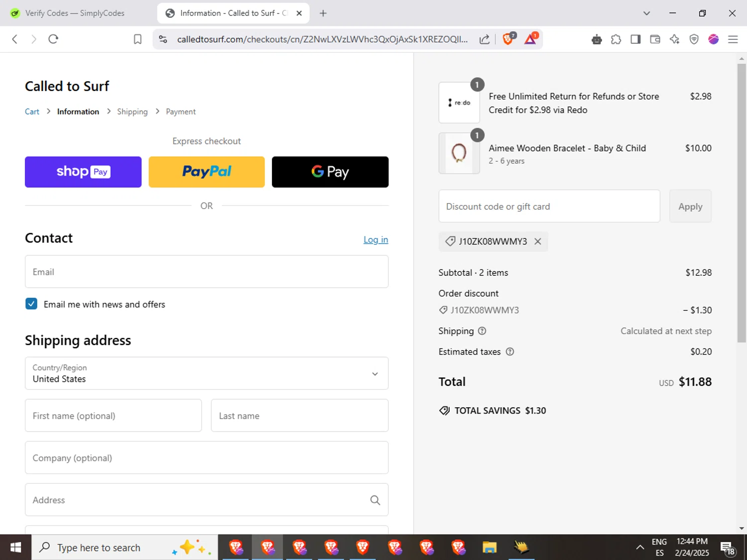Click the robot extension icon in toolbar
This screenshot has height=560, width=747.
point(597,39)
